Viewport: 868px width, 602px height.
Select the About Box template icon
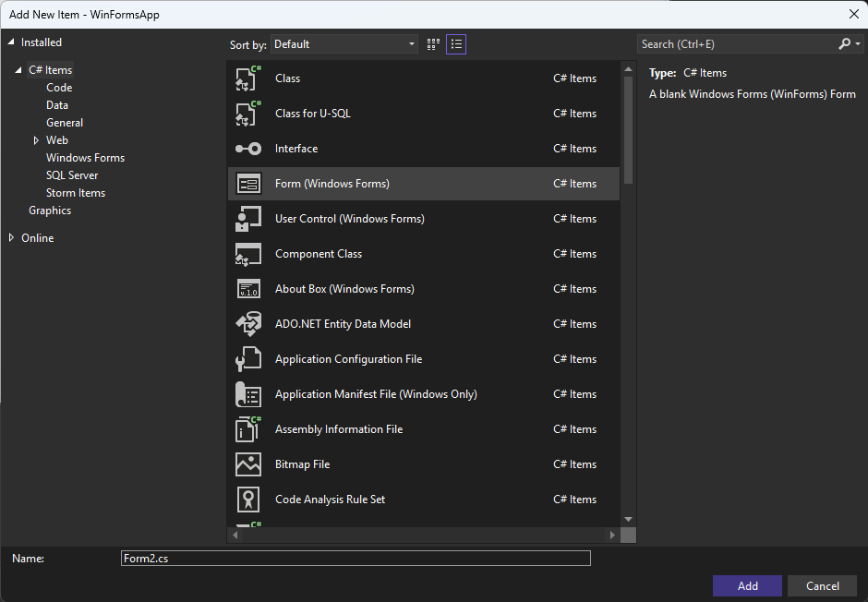click(x=248, y=289)
